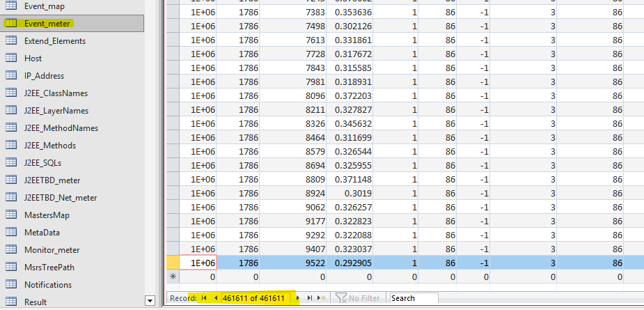Open the Monitor_meter table
644x310 pixels.
click(72, 250)
